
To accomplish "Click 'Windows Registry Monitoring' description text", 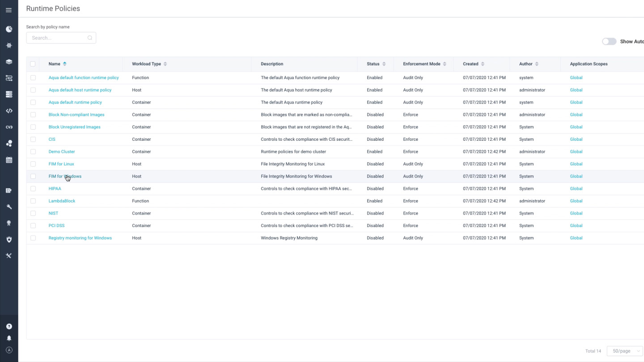I will pyautogui.click(x=289, y=238).
